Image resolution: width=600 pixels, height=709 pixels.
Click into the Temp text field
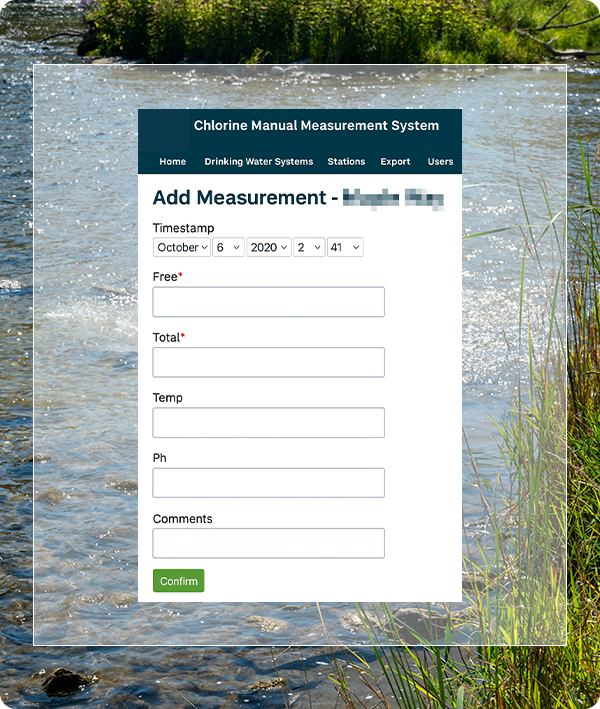click(268, 422)
